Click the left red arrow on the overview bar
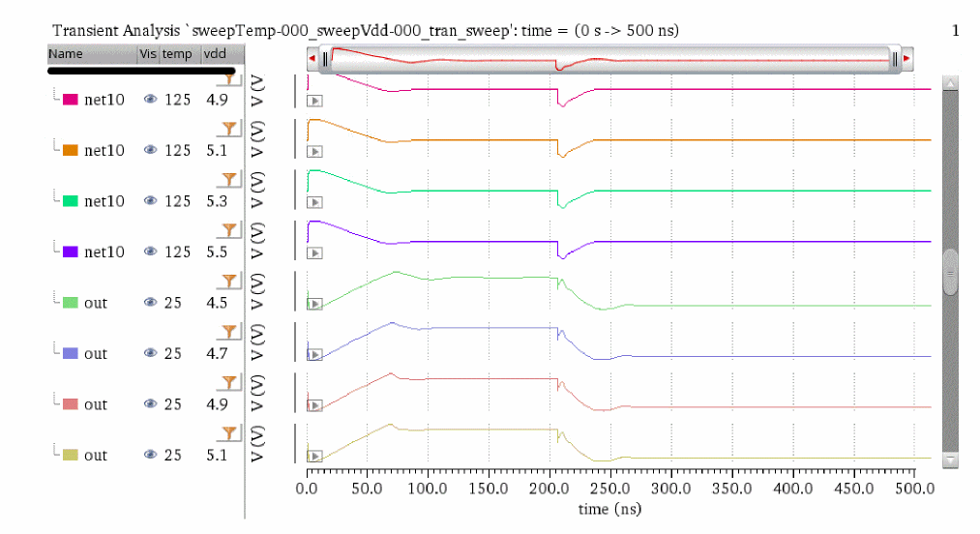Viewport: 980px width, 534px height. pos(312,59)
